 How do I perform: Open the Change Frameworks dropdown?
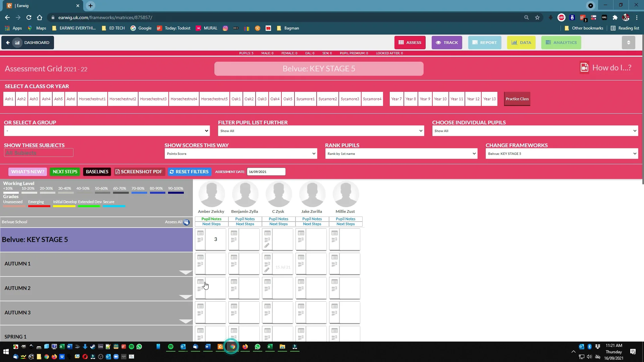561,154
